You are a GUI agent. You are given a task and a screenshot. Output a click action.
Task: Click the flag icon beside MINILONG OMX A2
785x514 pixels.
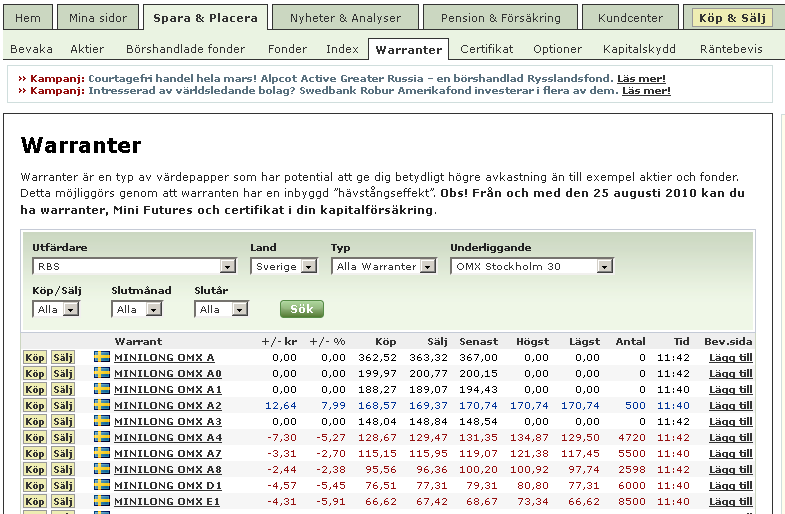point(102,405)
